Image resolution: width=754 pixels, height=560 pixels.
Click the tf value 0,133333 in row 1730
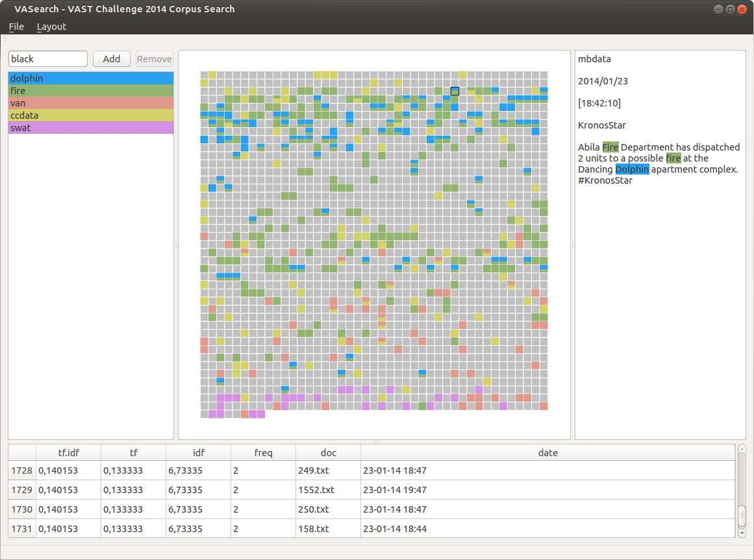coord(134,509)
